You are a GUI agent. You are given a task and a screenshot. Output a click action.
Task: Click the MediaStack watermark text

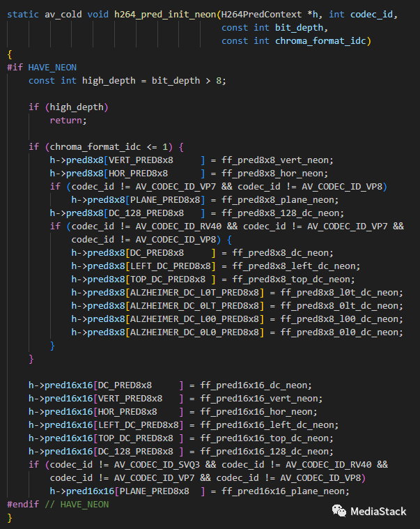coord(378,512)
